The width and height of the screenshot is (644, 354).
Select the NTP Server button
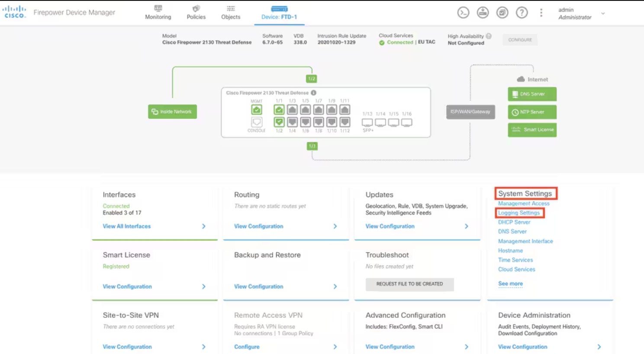[x=532, y=112]
